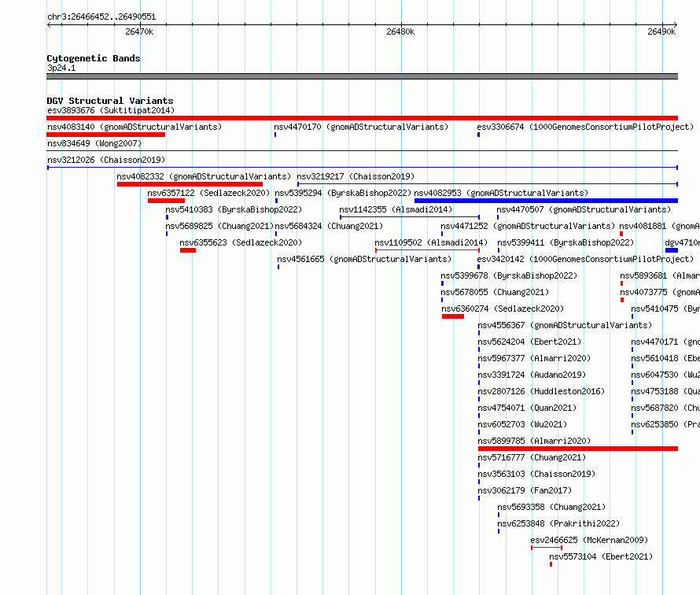
Task: Open nsv5716777 (Chuang2021) label
Action: click(x=532, y=457)
